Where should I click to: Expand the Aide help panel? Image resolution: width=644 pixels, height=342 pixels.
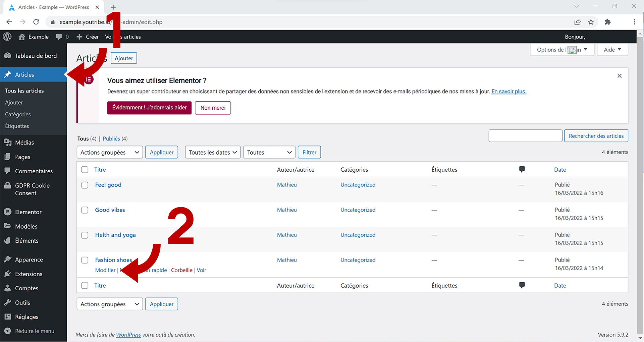click(x=612, y=50)
